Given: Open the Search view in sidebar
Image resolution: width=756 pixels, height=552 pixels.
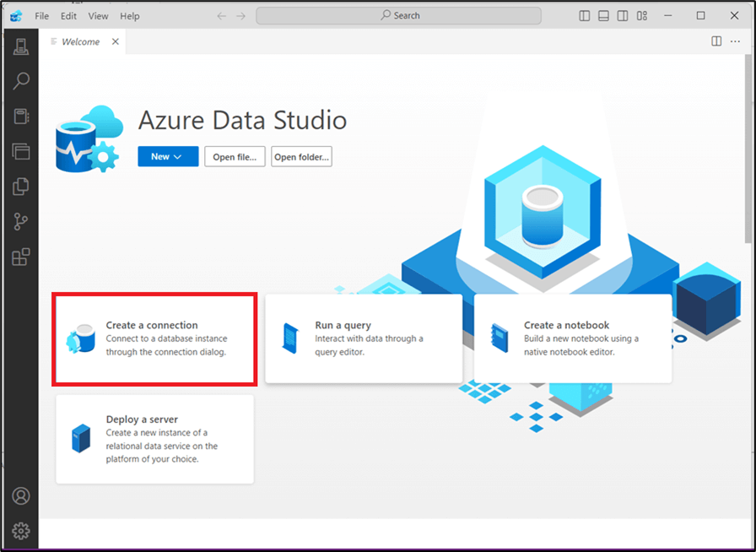Looking at the screenshot, I should [x=21, y=81].
